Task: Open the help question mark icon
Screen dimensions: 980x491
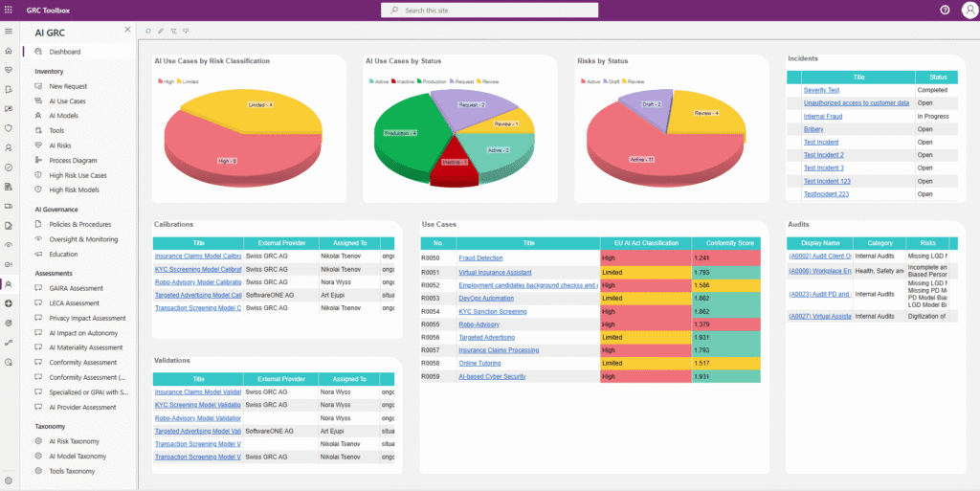Action: tap(945, 10)
